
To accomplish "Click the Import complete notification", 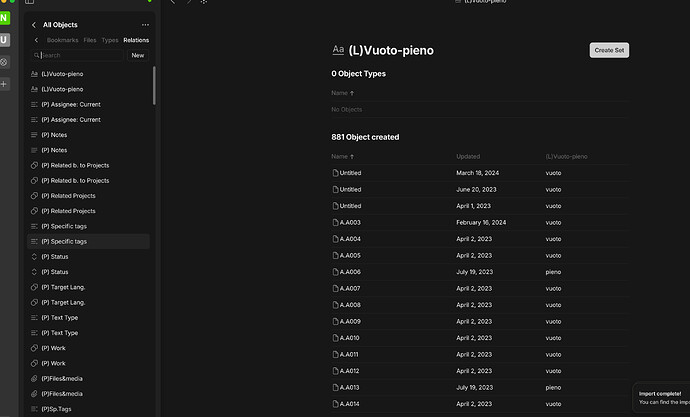I will tap(661, 398).
